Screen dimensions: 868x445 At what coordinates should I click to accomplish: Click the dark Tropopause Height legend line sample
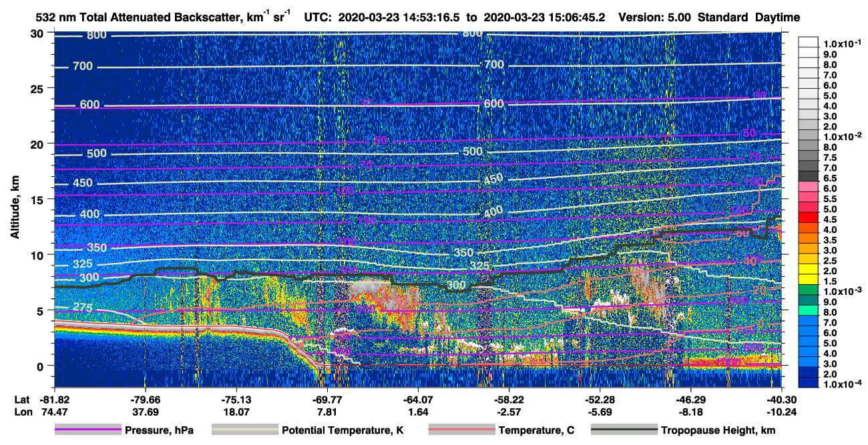click(x=624, y=430)
